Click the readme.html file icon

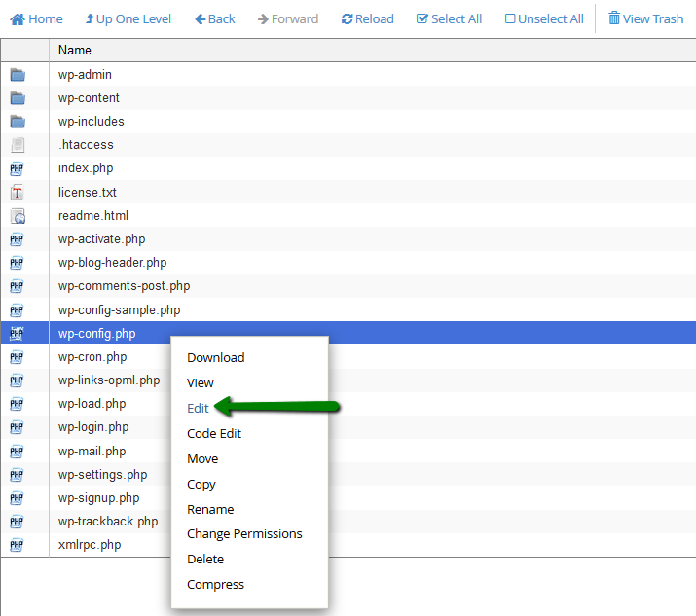click(x=18, y=216)
